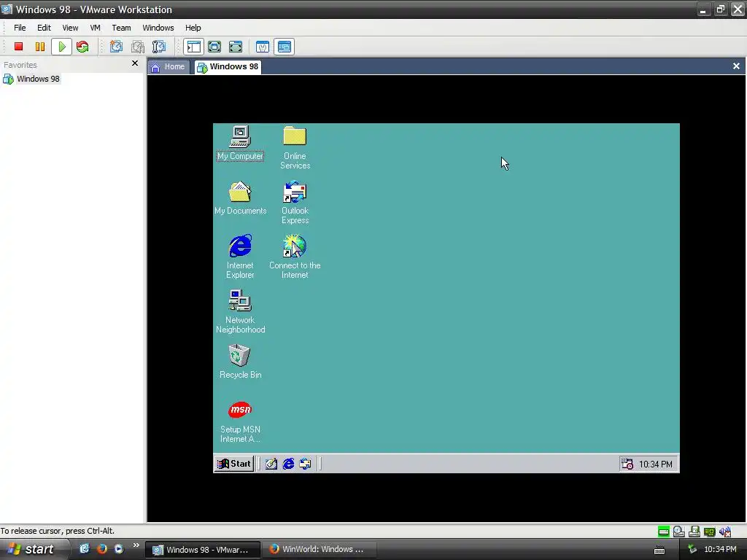Open the VM menu
The width and height of the screenshot is (747, 560).
point(96,28)
